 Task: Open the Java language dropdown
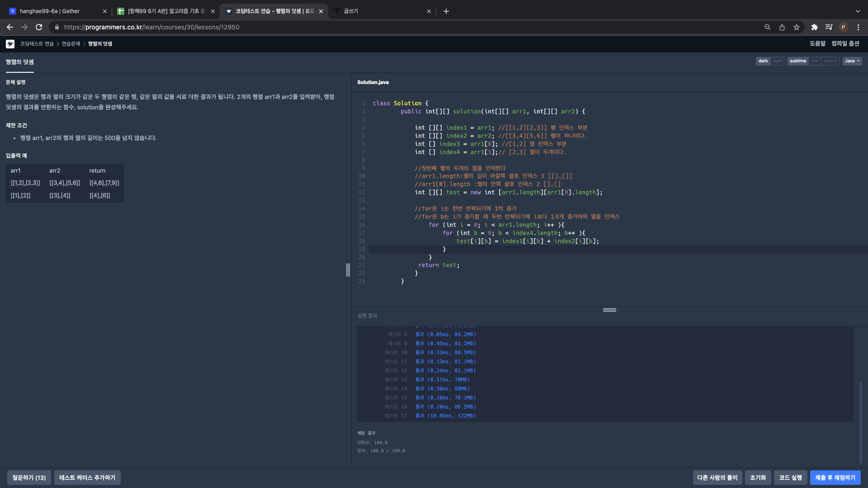pyautogui.click(x=852, y=61)
